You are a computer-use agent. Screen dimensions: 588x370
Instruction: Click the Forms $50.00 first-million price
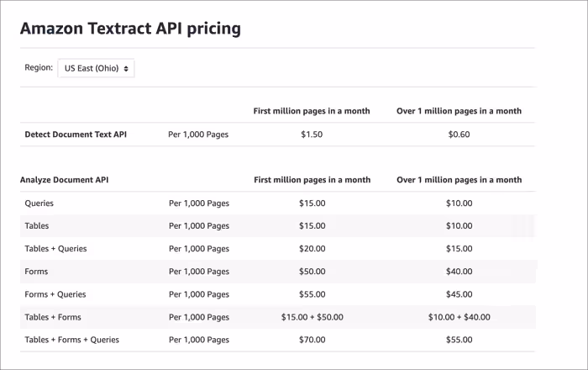pyautogui.click(x=312, y=272)
